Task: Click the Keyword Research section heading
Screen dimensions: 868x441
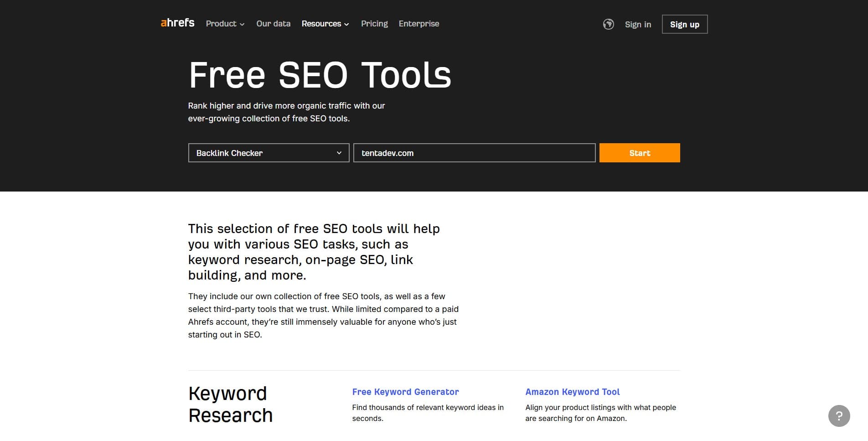Action: tap(230, 404)
